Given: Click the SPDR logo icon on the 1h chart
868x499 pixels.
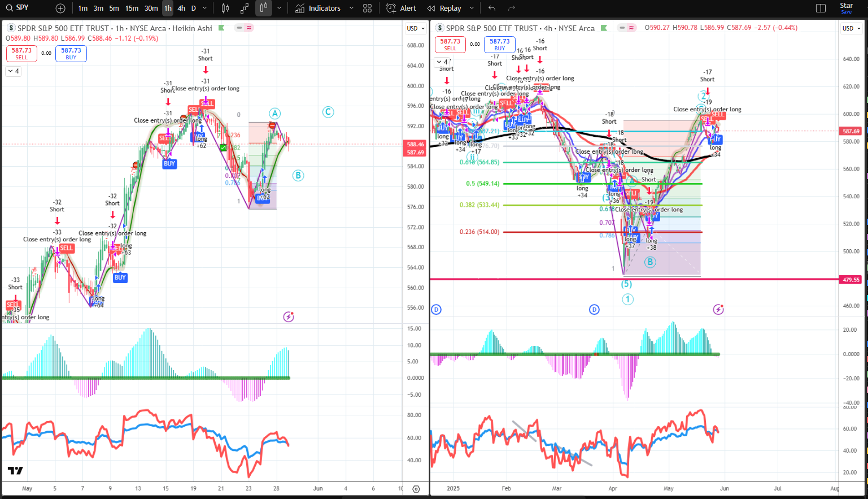Looking at the screenshot, I should coord(11,28).
